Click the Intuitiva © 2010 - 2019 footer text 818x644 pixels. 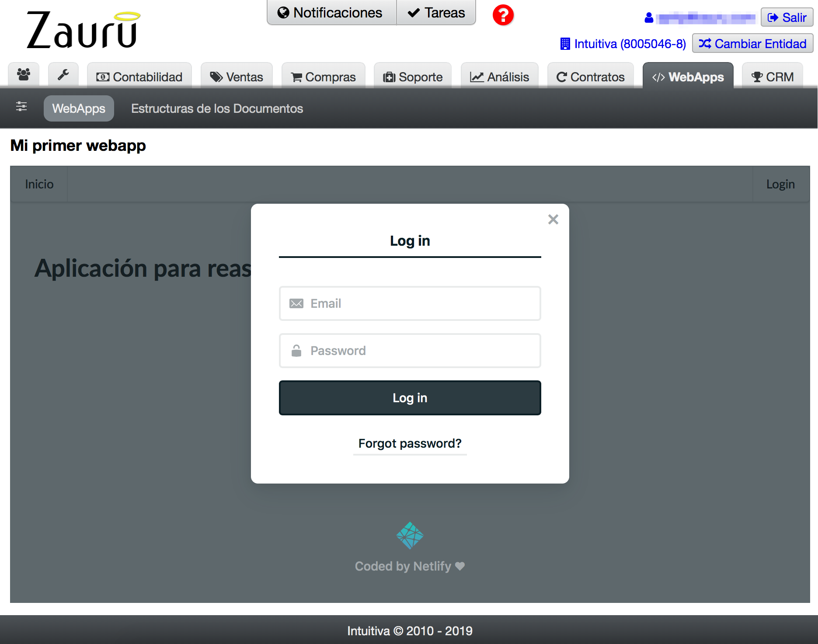click(410, 631)
